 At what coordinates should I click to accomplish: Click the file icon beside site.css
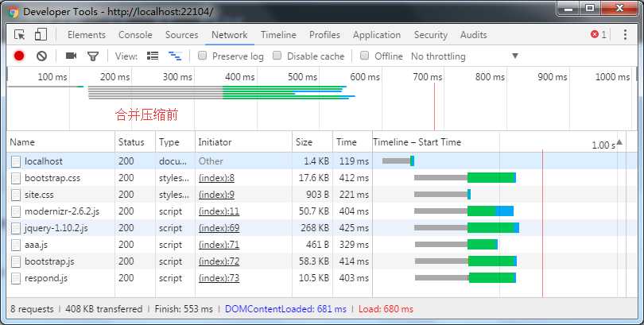16,195
